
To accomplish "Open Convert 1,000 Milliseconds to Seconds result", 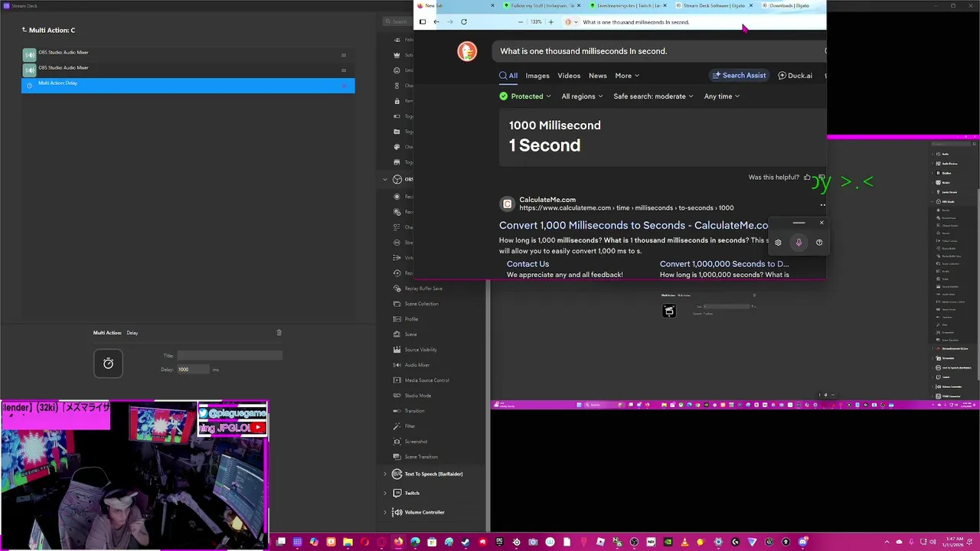I will (634, 225).
